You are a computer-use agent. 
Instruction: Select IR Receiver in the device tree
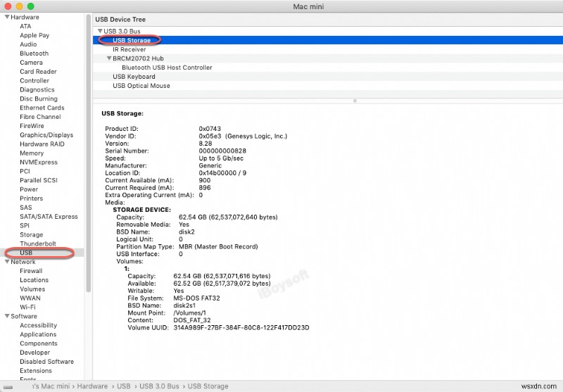(x=328, y=49)
